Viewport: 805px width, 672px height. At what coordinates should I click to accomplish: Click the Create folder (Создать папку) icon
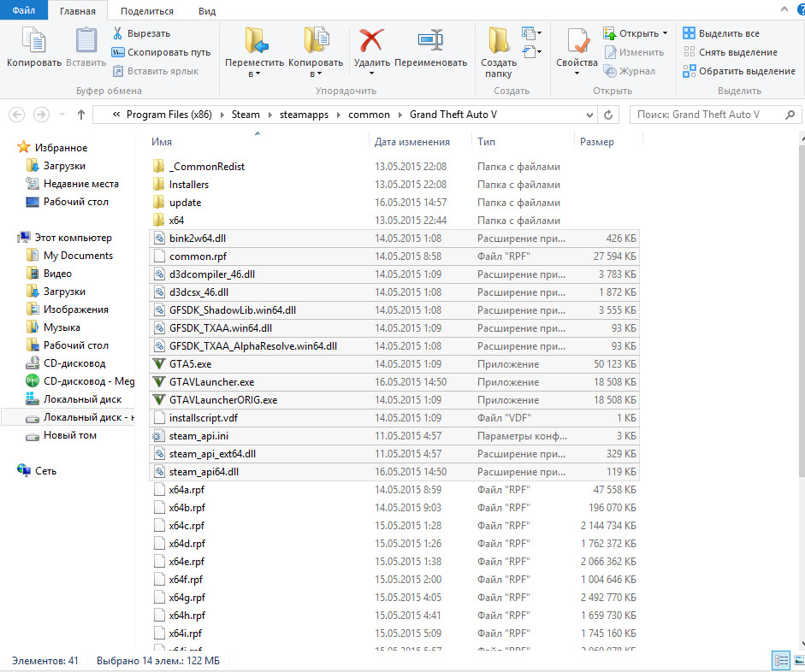[499, 42]
